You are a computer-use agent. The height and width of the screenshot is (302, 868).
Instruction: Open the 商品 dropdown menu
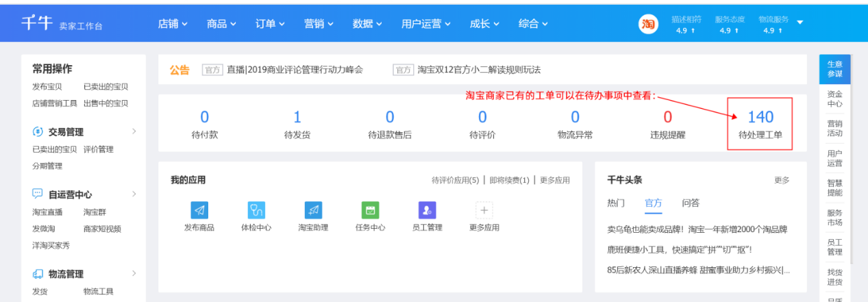(221, 23)
